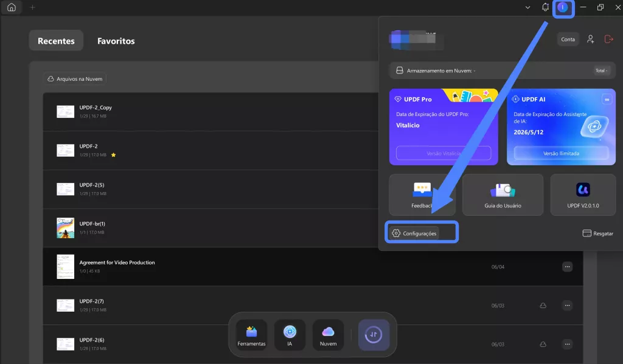Open a new tab with plus icon
This screenshot has height=364, width=623.
point(33,7)
